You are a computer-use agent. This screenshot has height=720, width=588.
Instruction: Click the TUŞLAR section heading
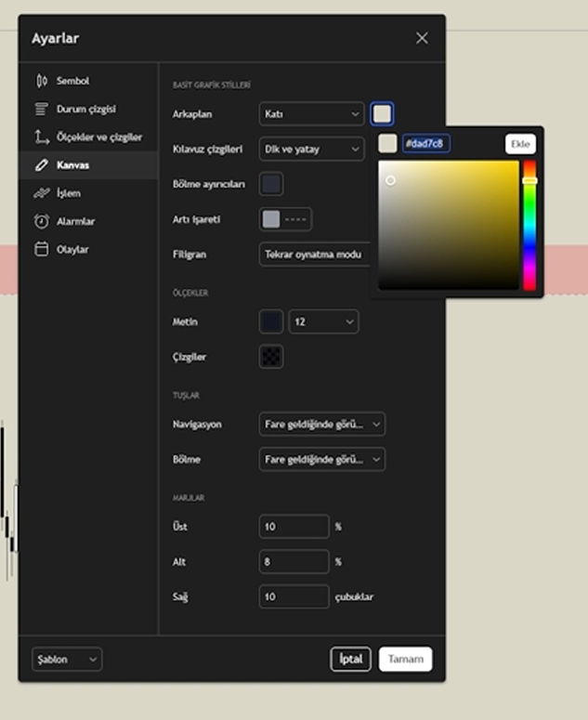(186, 396)
